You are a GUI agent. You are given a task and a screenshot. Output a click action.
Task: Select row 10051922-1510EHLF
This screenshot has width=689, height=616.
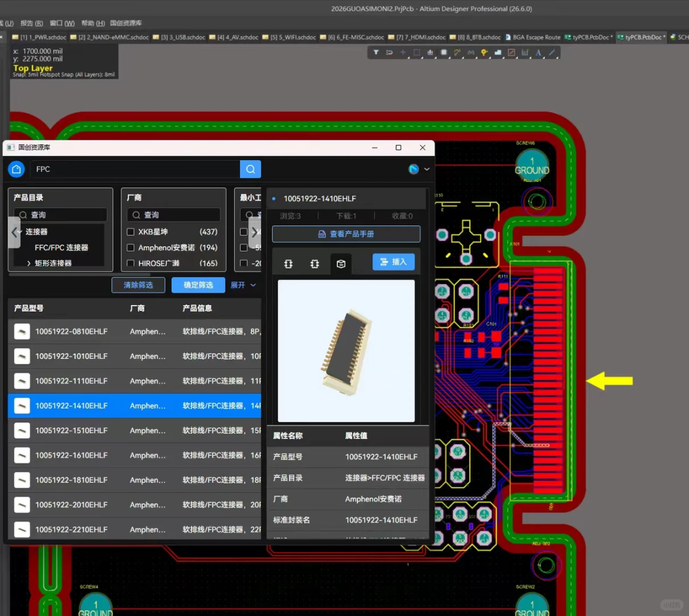point(135,430)
